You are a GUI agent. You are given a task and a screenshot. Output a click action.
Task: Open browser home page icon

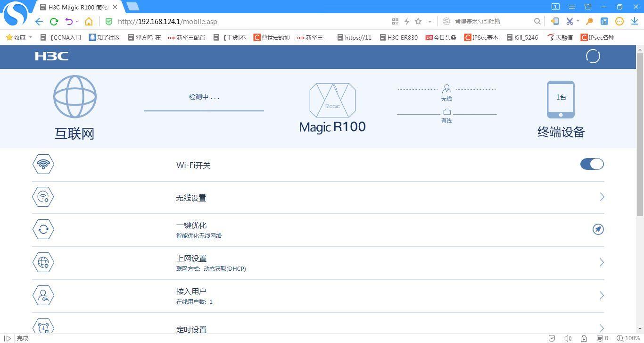tap(89, 21)
